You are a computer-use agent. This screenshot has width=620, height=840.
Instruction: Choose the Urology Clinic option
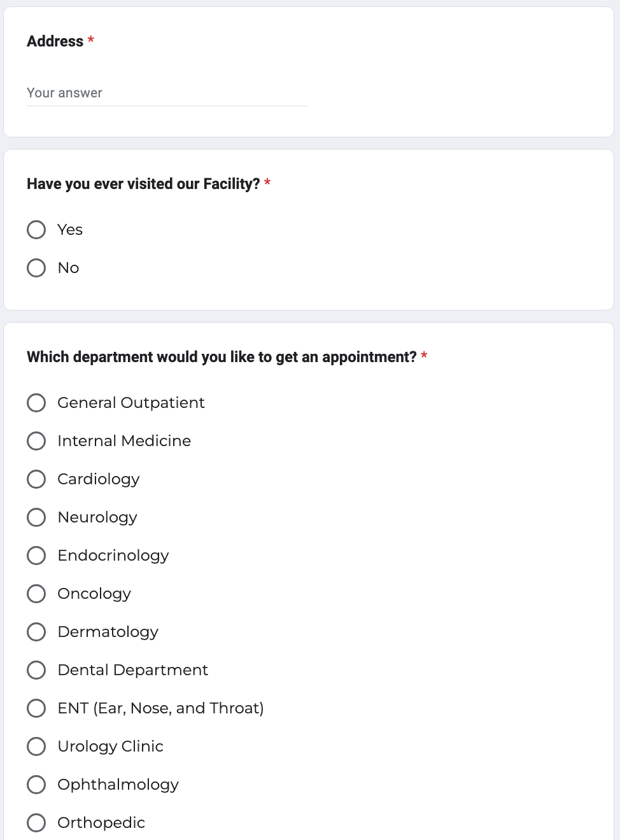(x=36, y=746)
